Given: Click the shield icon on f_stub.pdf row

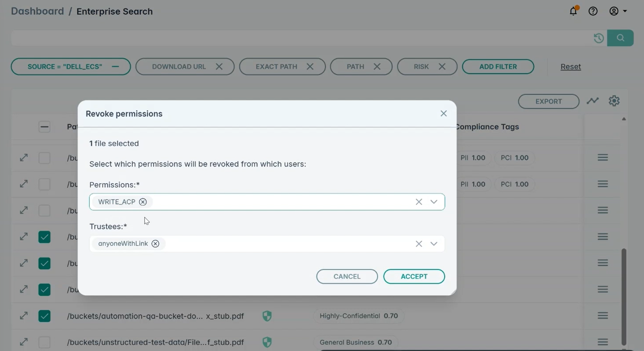Looking at the screenshot, I should [x=267, y=342].
